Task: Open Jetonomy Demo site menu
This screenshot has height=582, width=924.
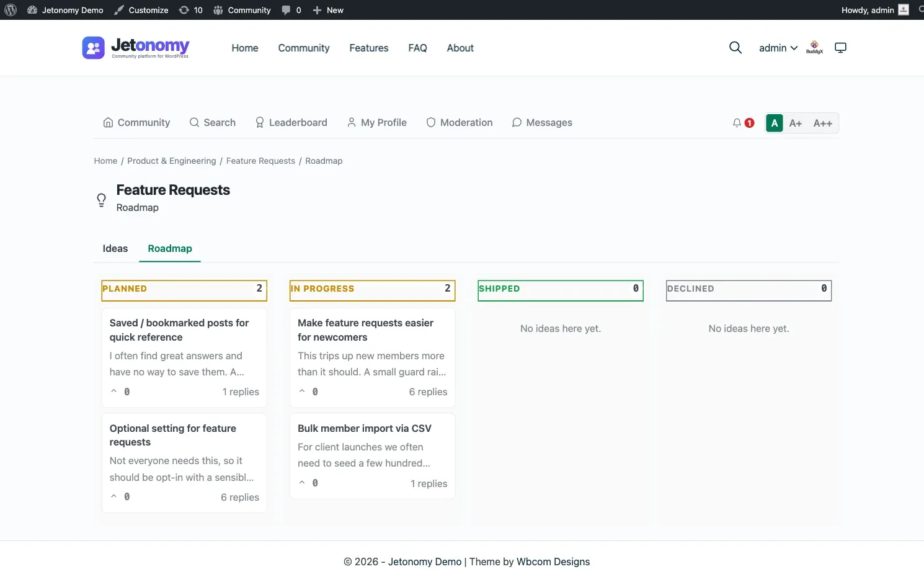Action: 65,10
